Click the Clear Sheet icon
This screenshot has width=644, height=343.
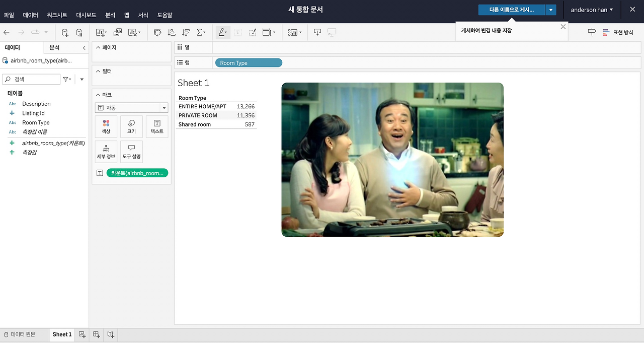coord(133,32)
